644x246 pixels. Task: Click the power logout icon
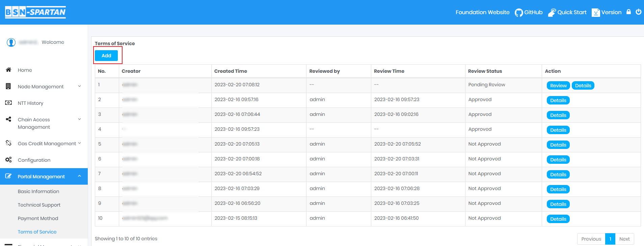638,12
